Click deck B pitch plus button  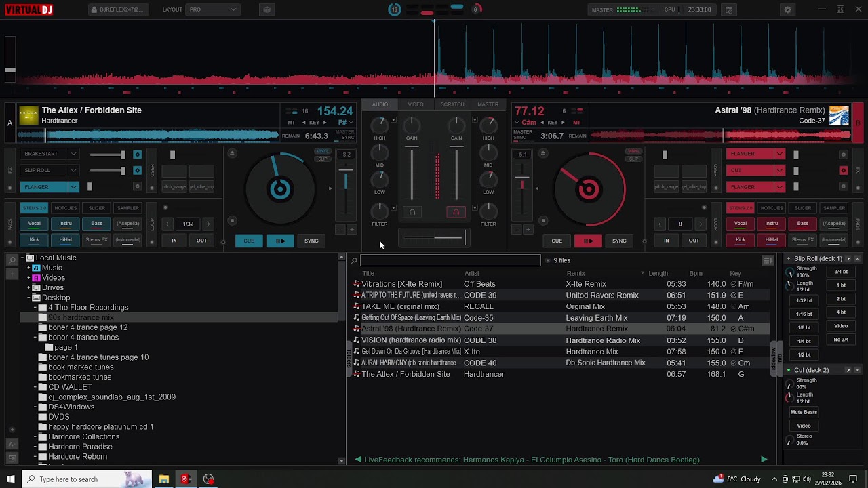[528, 230]
